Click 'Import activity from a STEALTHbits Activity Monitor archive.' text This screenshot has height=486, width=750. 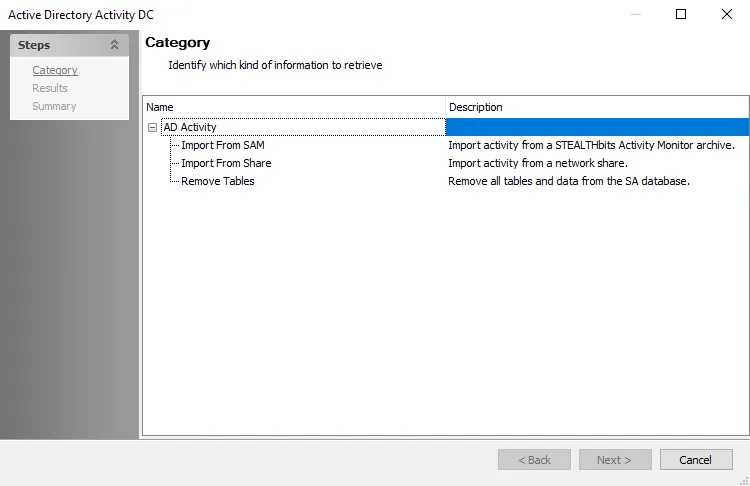click(x=591, y=145)
